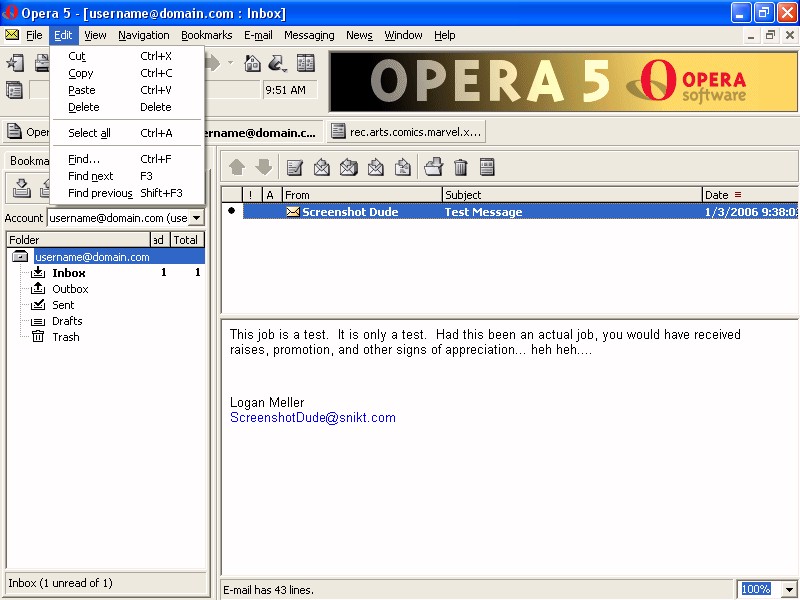Screen dimensions: 800x600
Task: Go to previous message with up arrow
Action: pos(237,167)
